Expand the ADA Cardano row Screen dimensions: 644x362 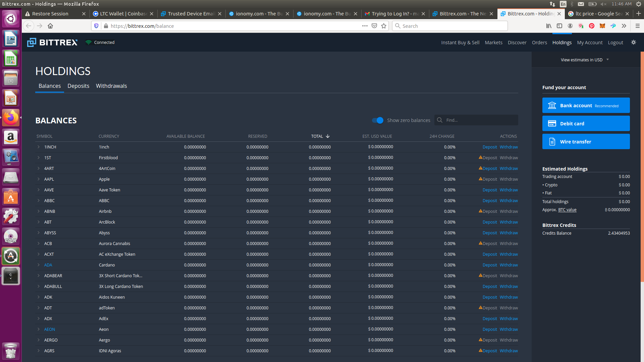(39, 265)
